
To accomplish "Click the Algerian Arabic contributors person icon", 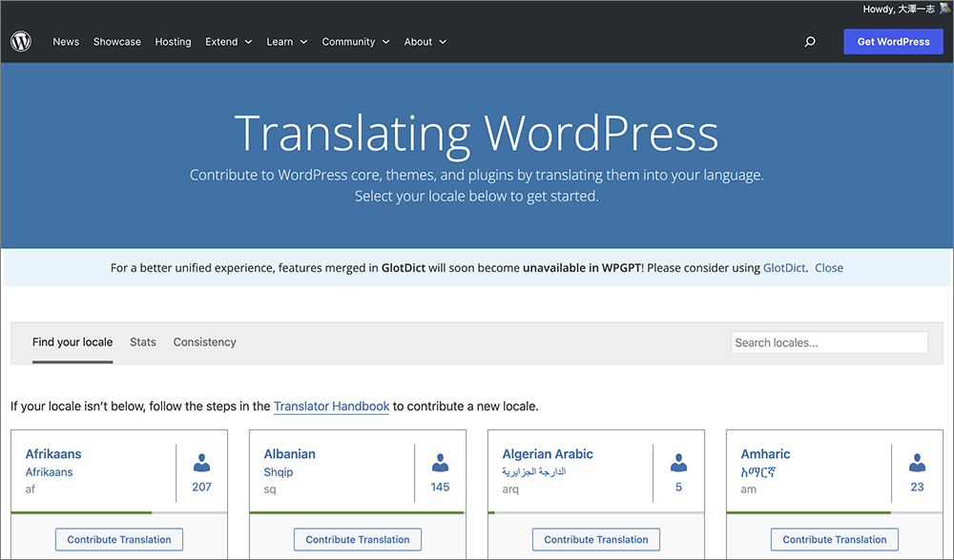I will click(x=678, y=463).
